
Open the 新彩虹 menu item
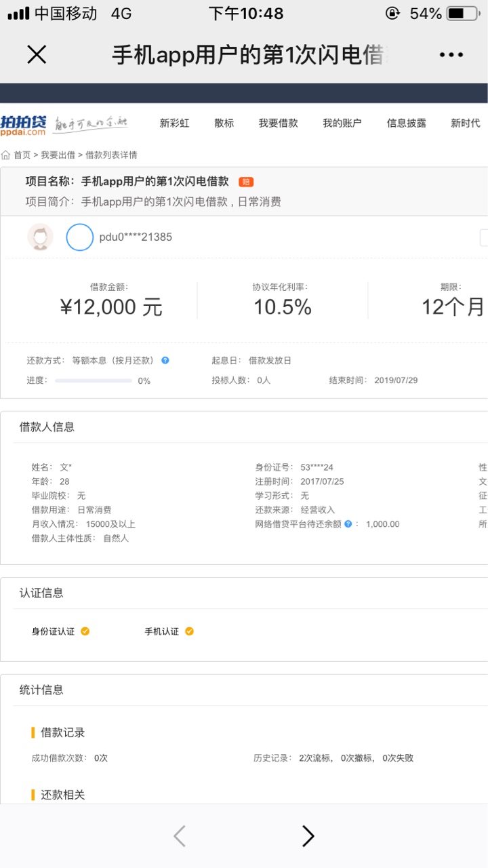tap(174, 123)
